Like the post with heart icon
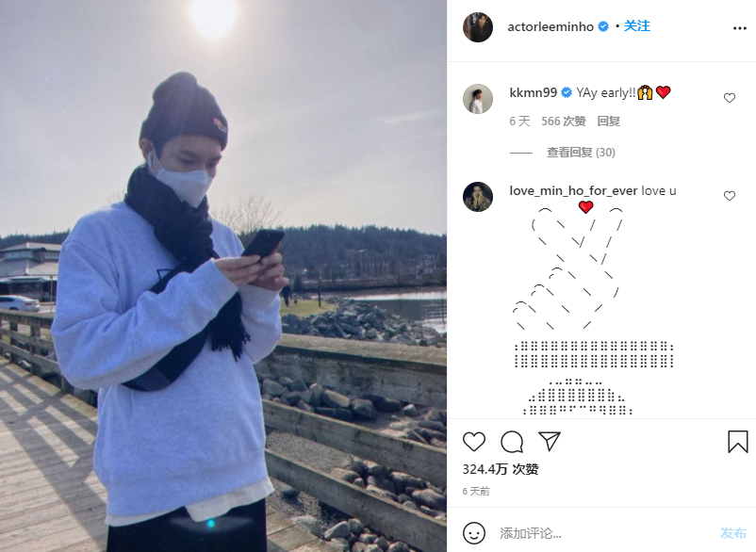 coord(474,442)
